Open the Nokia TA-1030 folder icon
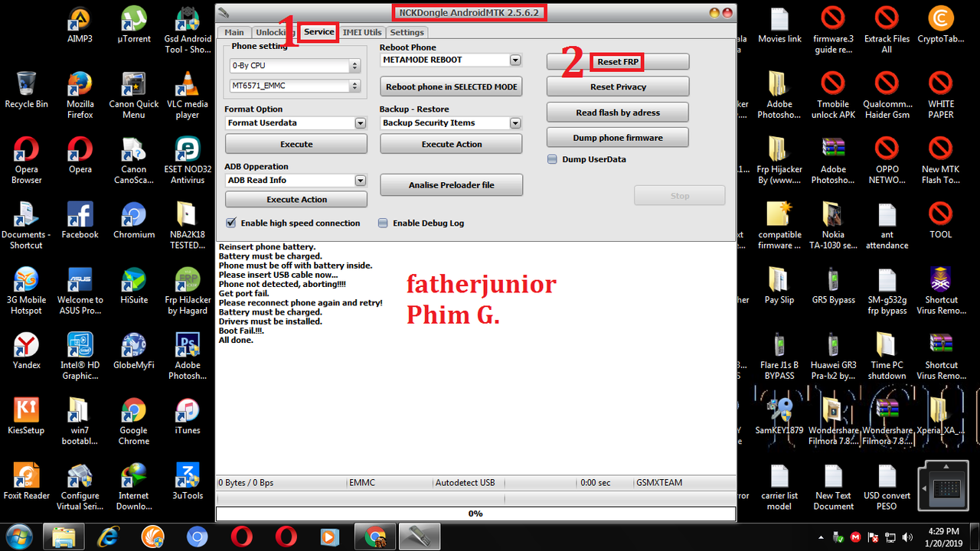Image resolution: width=980 pixels, height=551 pixels. tap(833, 227)
